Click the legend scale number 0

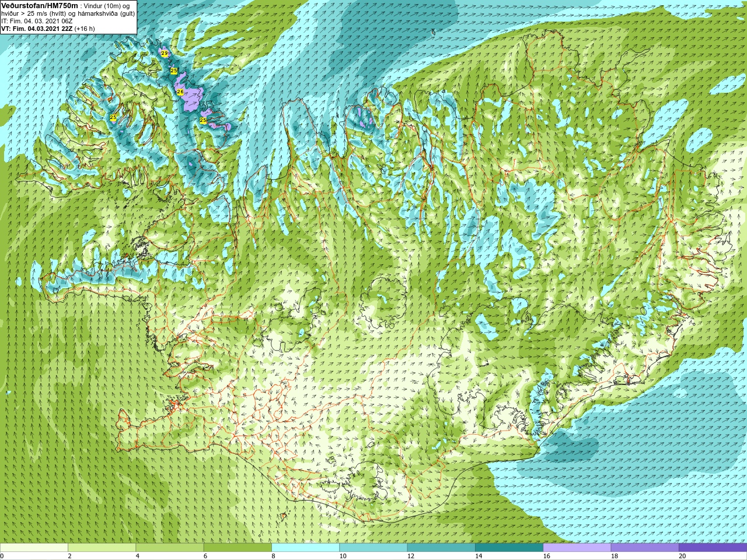2,556
